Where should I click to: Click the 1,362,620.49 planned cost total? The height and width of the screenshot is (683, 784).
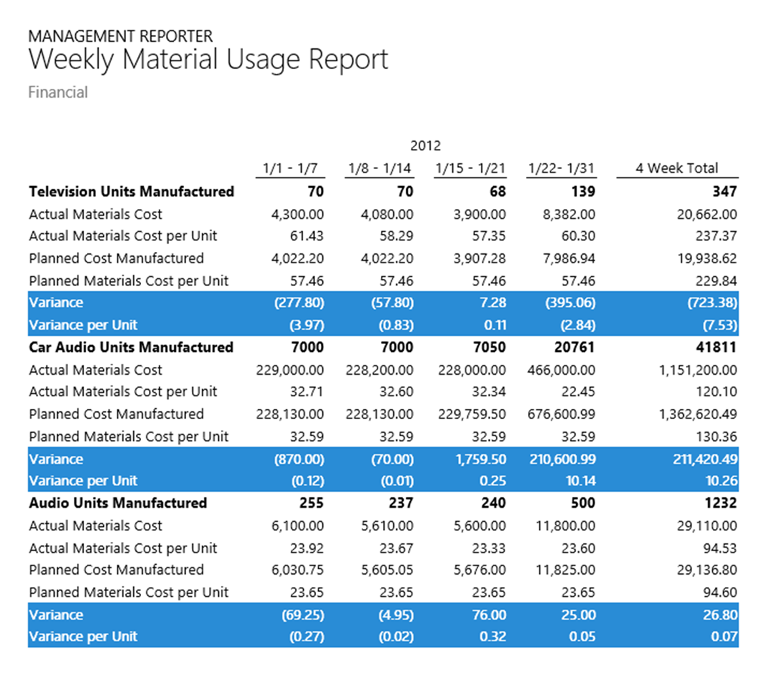(x=698, y=415)
